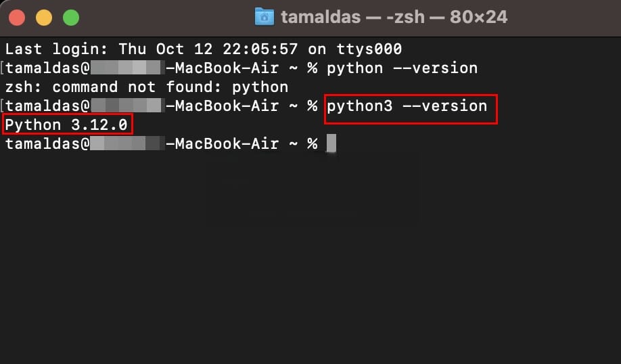Minimize the Terminal using the yellow button
The height and width of the screenshot is (364, 621).
[43, 18]
